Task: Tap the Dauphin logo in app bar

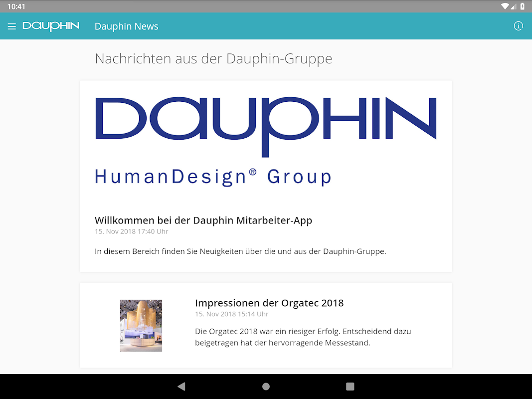Action: click(51, 26)
